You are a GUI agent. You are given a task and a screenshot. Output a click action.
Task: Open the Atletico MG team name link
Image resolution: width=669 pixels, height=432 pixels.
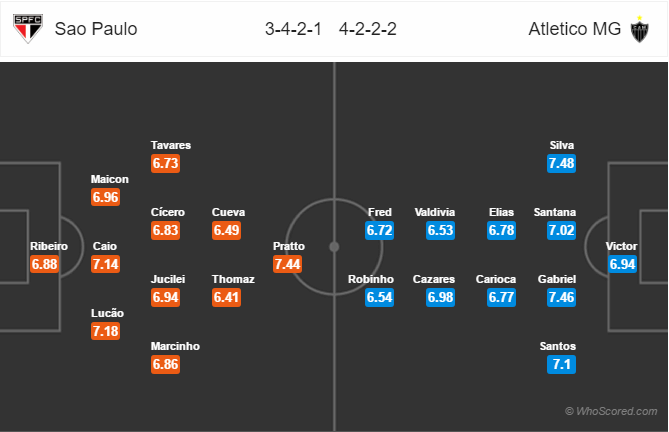pos(574,29)
